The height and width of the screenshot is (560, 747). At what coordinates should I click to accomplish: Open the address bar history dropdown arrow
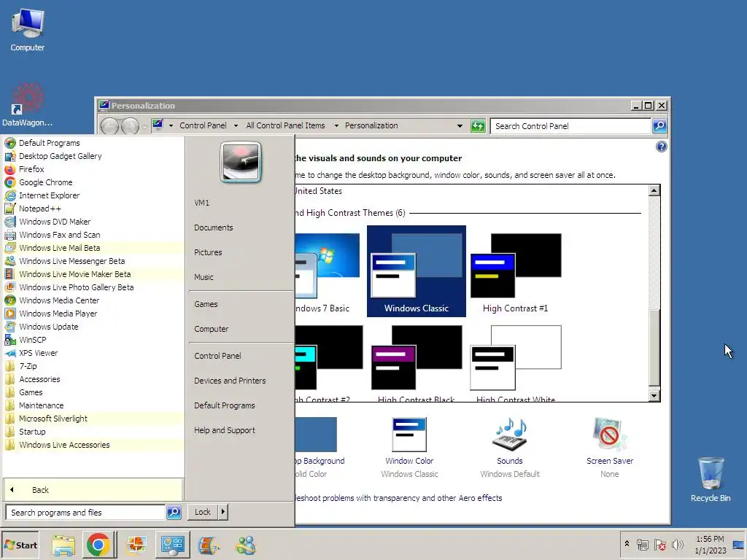click(x=460, y=125)
